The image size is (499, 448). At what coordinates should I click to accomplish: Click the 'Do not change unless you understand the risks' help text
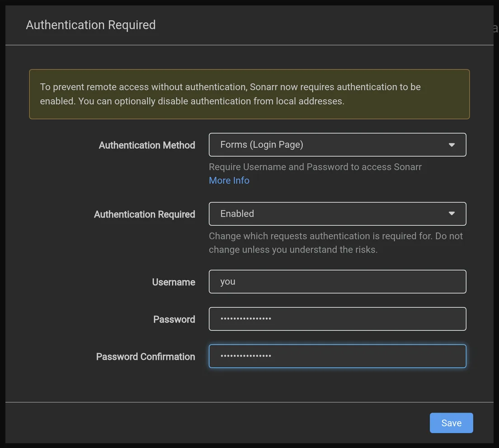pyautogui.click(x=336, y=243)
